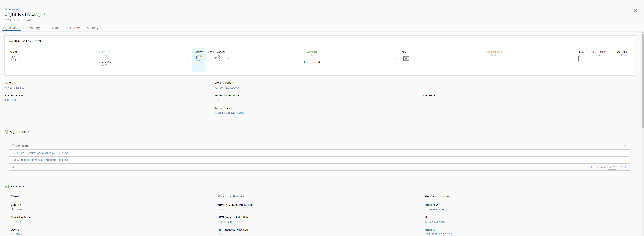644x236 pixels.
Task: Click Host 100.66.183.79:9000 under Request Information
Action: point(437,222)
